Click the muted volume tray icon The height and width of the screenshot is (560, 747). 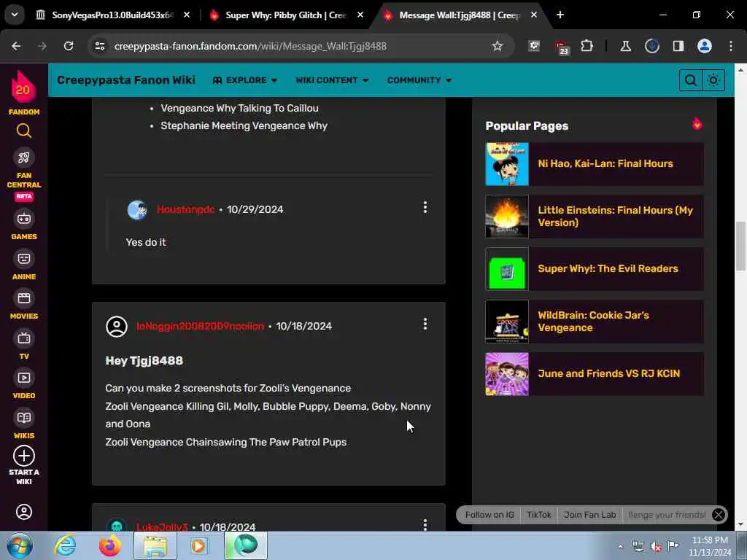point(656,547)
